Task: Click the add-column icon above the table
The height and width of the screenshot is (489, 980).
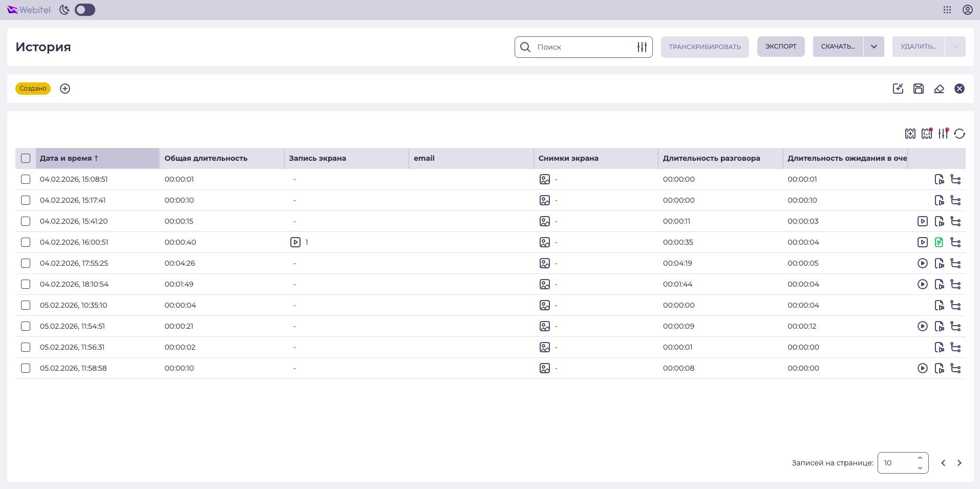Action: click(x=910, y=134)
